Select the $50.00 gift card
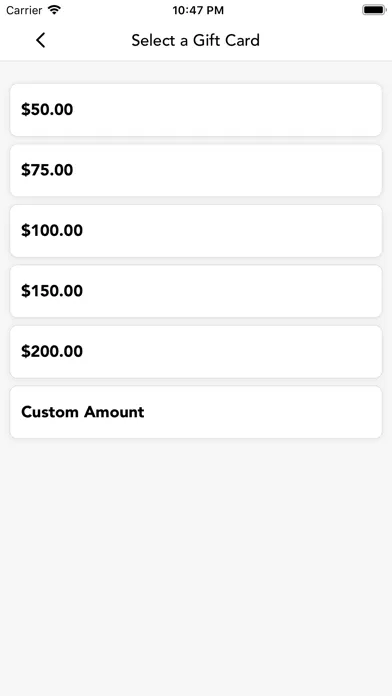Image resolution: width=392 pixels, height=696 pixels. pyautogui.click(x=196, y=110)
